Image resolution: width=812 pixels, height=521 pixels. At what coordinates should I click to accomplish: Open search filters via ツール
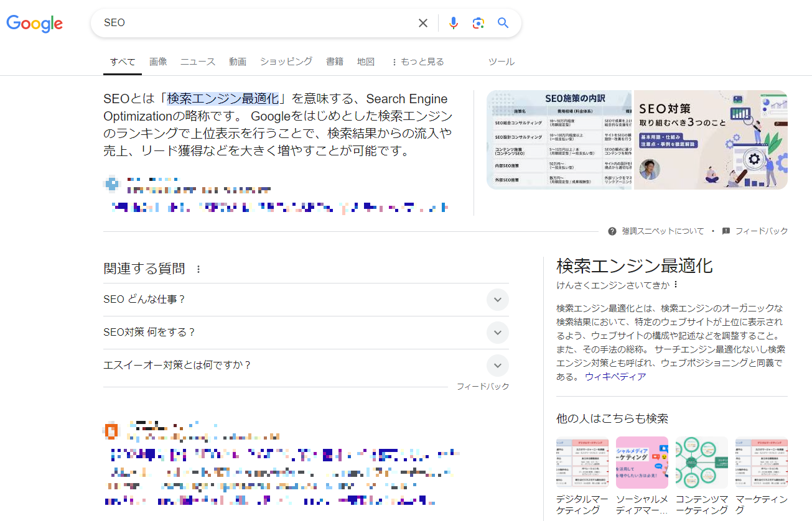tap(501, 62)
